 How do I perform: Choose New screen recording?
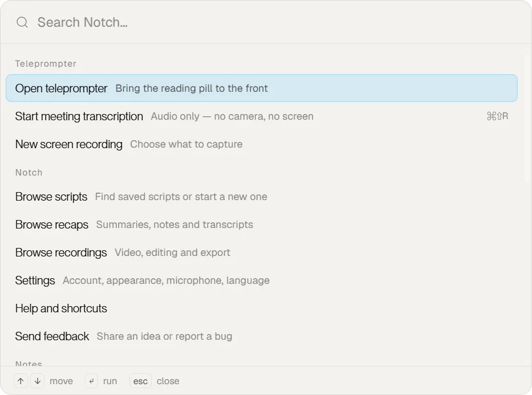click(x=262, y=144)
